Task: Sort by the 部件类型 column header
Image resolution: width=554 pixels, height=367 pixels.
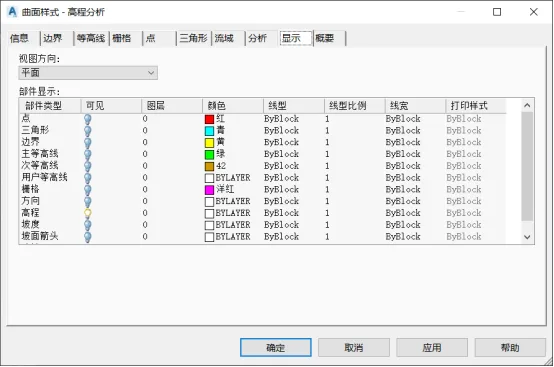Action: pyautogui.click(x=50, y=106)
